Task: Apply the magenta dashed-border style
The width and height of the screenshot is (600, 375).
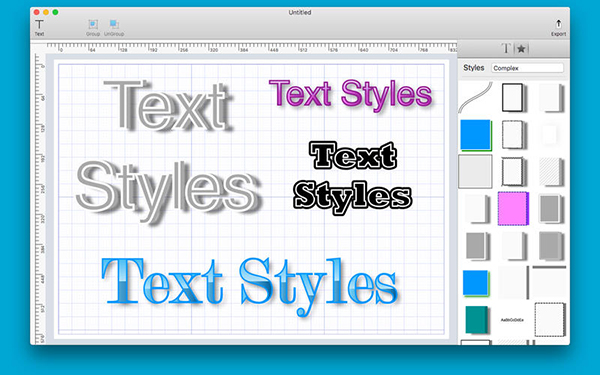Action: coord(513,209)
